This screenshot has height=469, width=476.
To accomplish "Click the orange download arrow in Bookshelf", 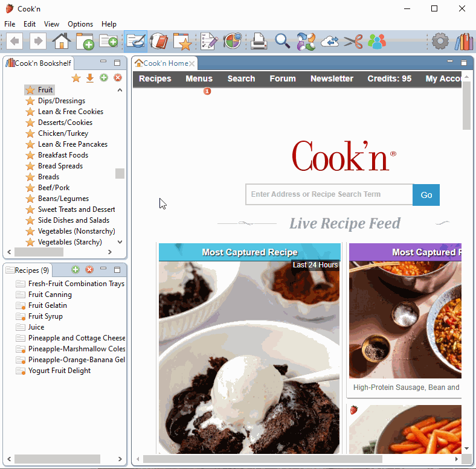I will pos(90,78).
